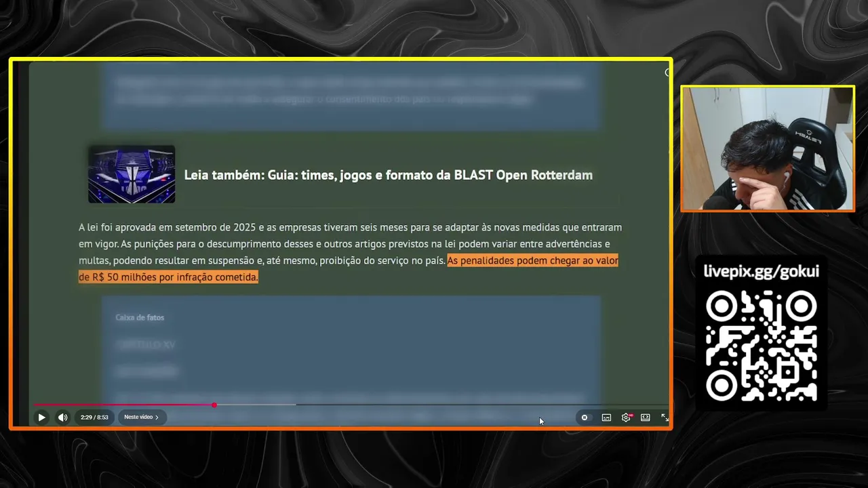Viewport: 868px width, 488px height.
Task: Click the streamer webcam overlay
Action: click(x=767, y=148)
